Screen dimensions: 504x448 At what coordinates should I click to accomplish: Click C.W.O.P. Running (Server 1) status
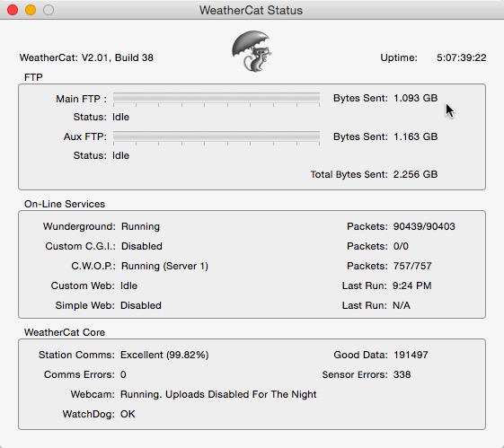164,267
